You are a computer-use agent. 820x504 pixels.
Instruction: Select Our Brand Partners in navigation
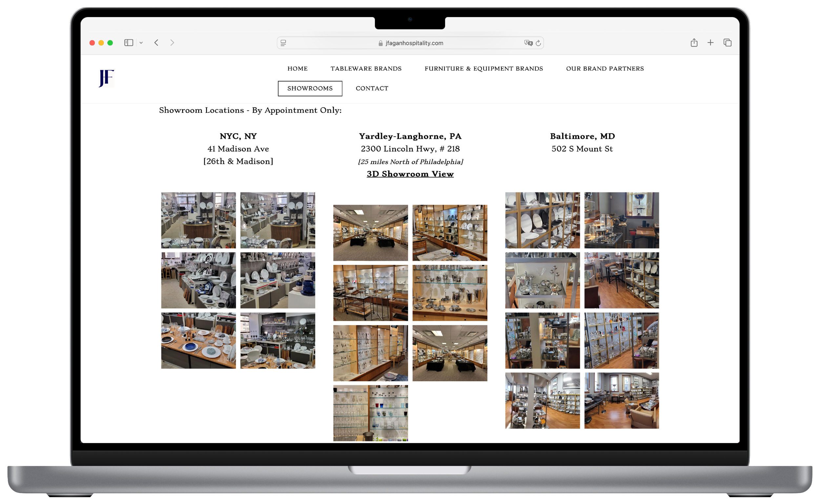(x=605, y=69)
